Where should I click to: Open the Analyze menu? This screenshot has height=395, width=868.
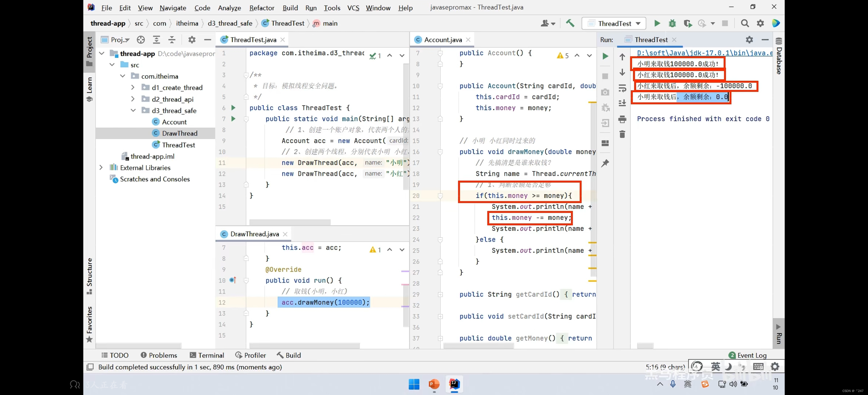[229, 7]
